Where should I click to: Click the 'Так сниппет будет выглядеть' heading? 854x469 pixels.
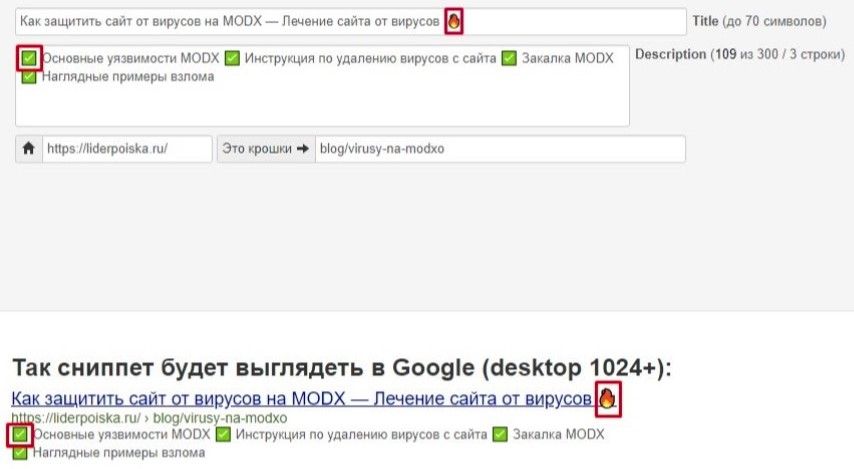click(x=341, y=368)
